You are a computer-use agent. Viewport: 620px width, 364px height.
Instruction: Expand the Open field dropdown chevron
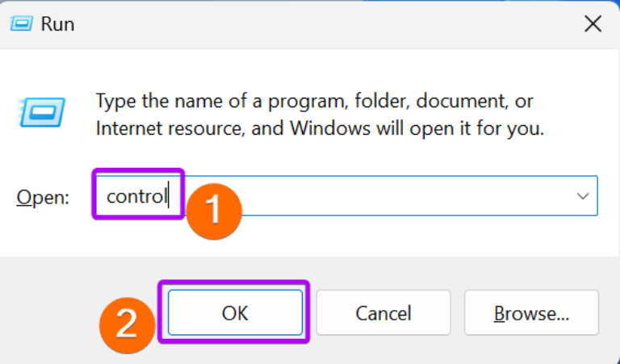tap(582, 196)
